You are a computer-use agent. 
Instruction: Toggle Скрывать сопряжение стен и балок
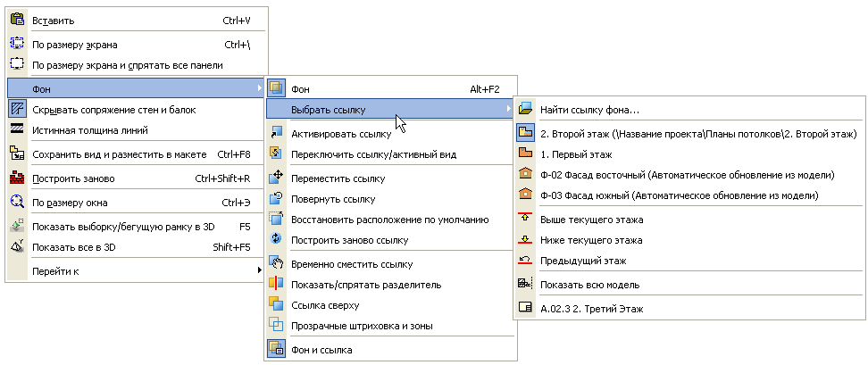coord(135,110)
